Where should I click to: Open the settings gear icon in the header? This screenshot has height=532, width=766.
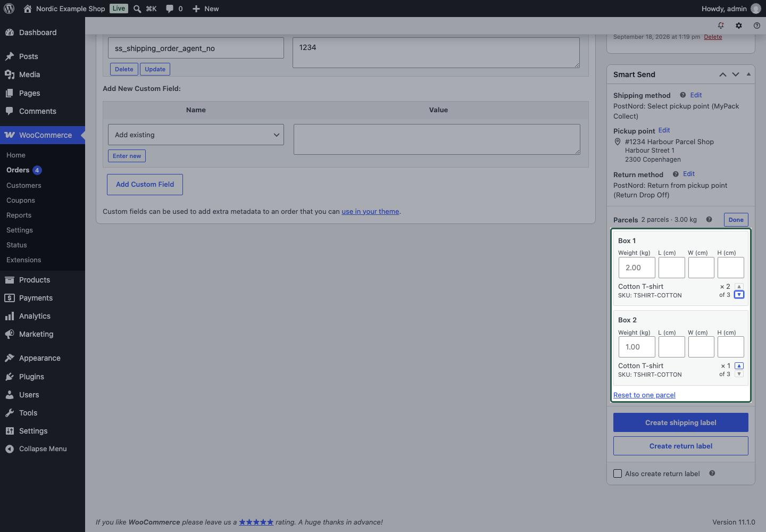739,26
